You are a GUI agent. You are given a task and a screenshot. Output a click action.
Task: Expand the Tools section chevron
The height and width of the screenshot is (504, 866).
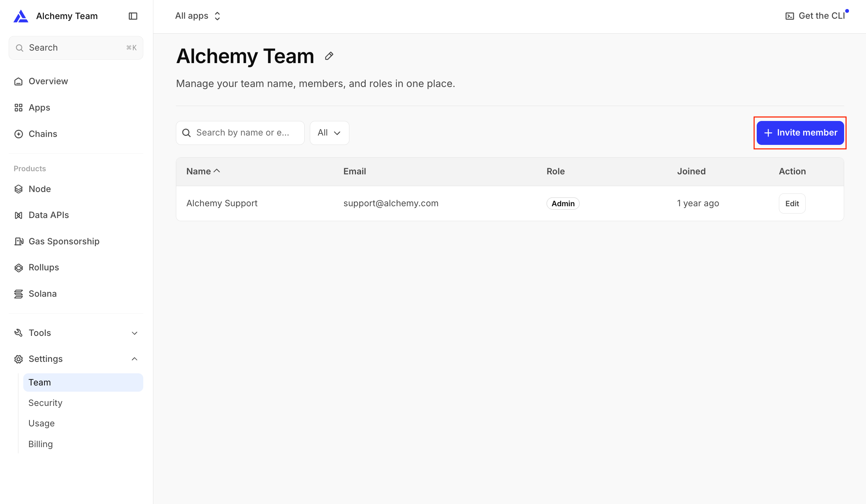pyautogui.click(x=135, y=333)
